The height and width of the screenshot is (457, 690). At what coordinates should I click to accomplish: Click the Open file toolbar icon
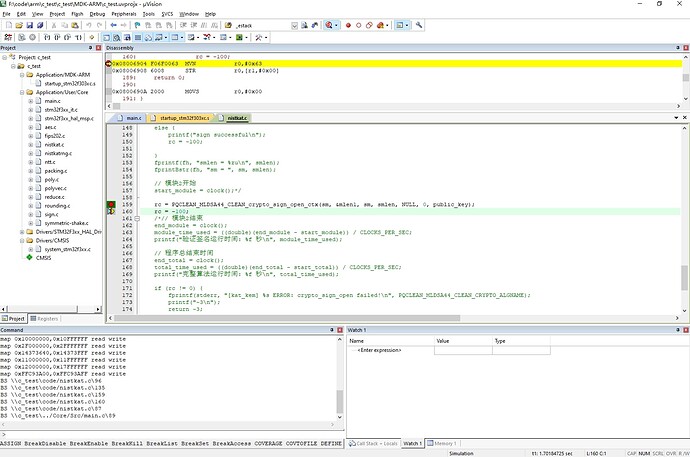[19, 26]
